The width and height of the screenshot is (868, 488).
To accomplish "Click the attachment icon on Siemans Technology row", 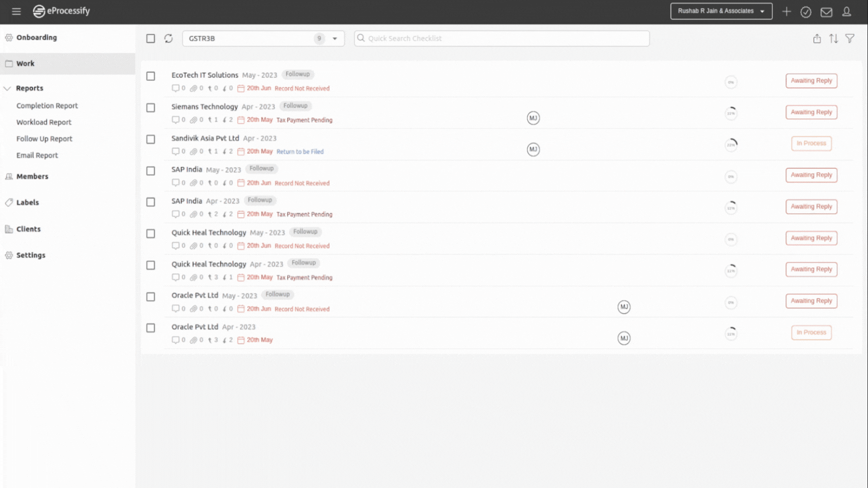I will (x=193, y=120).
